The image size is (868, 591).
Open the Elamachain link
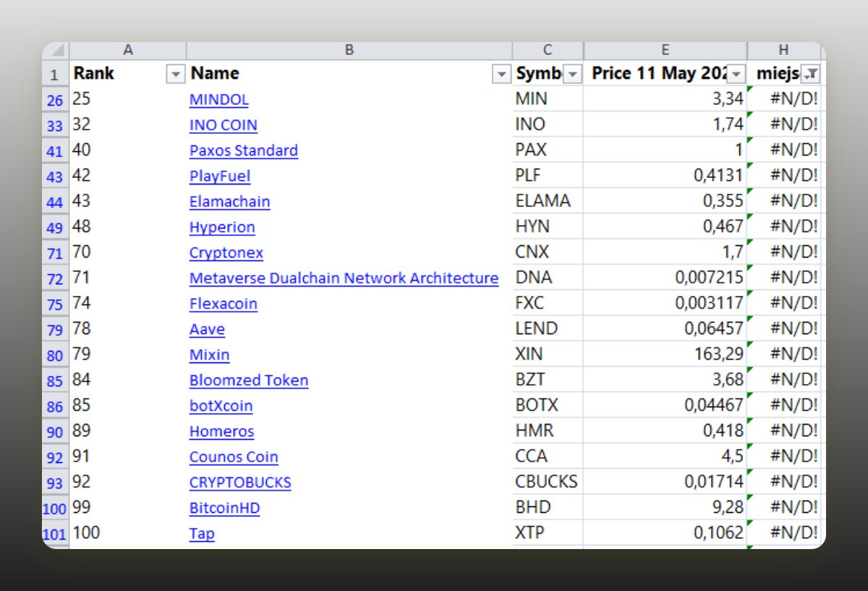pyautogui.click(x=230, y=202)
